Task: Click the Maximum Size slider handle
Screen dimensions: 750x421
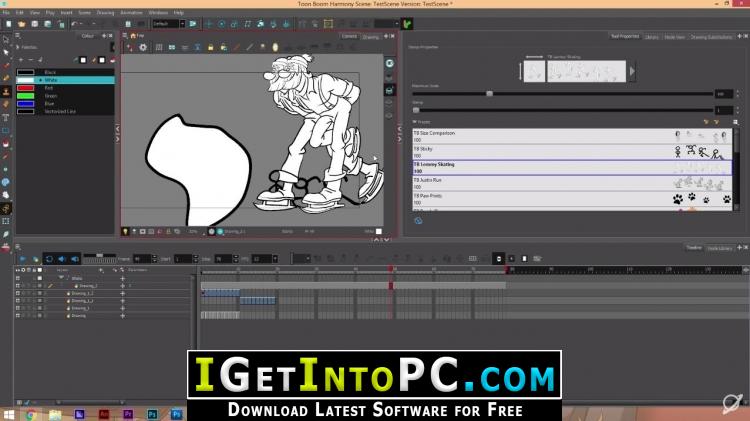Action: 489,94
